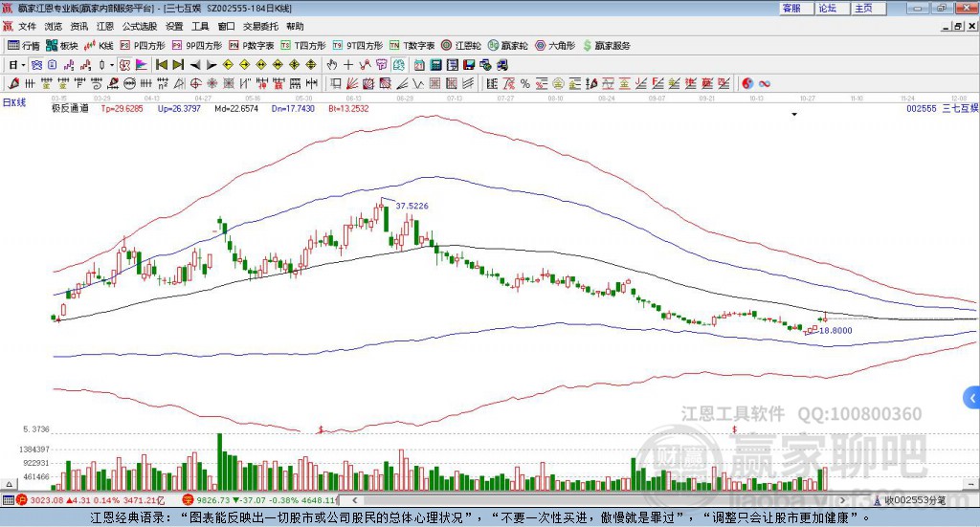Viewport: 980px width, 527px height.
Task: Step chart right with black triangle
Action: pos(212,65)
